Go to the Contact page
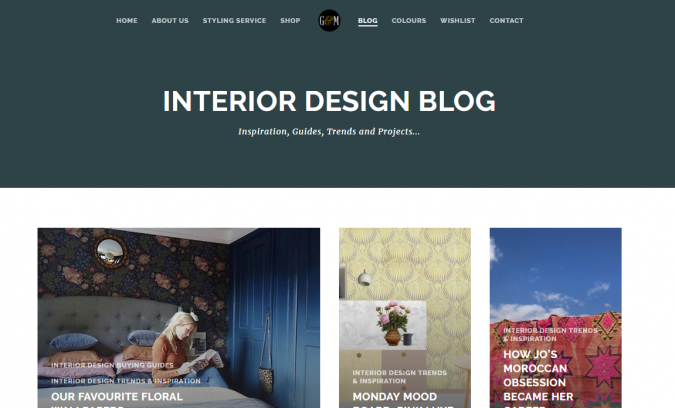675x408 pixels. point(506,21)
